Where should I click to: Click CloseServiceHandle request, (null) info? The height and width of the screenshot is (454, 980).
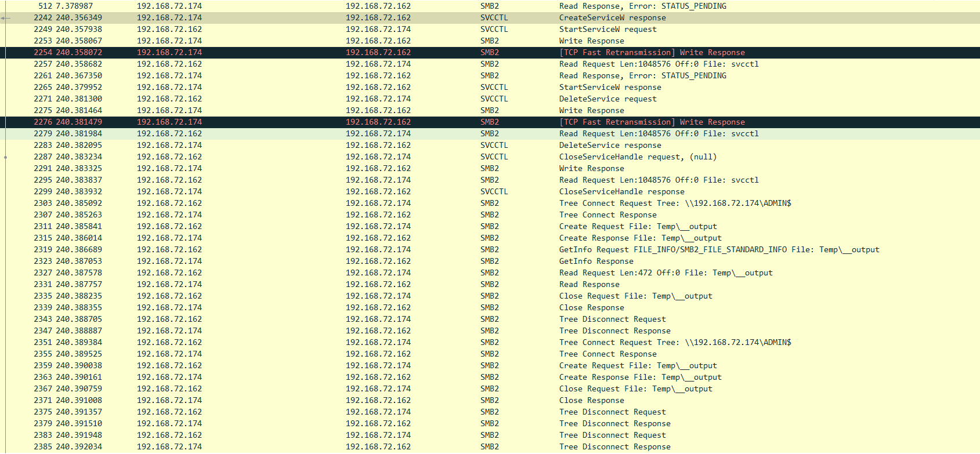tap(638, 157)
